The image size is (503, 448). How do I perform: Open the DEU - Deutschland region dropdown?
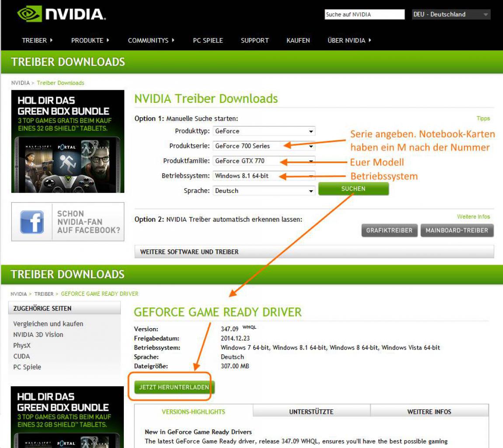451,14
